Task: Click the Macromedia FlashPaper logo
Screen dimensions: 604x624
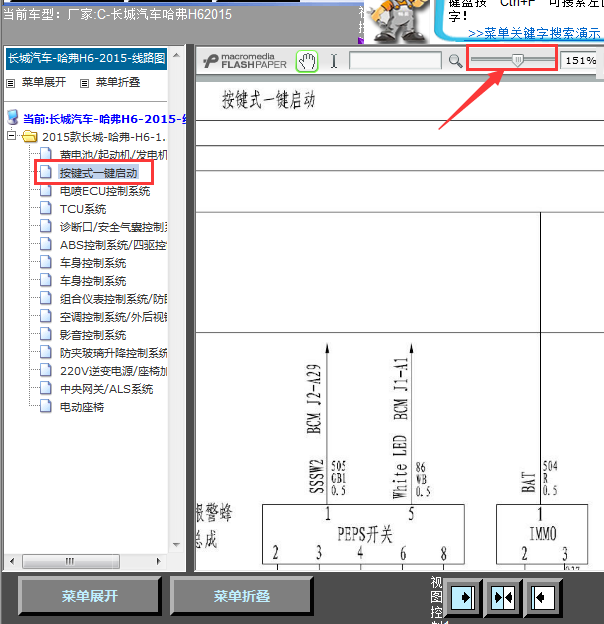Action: [245, 61]
